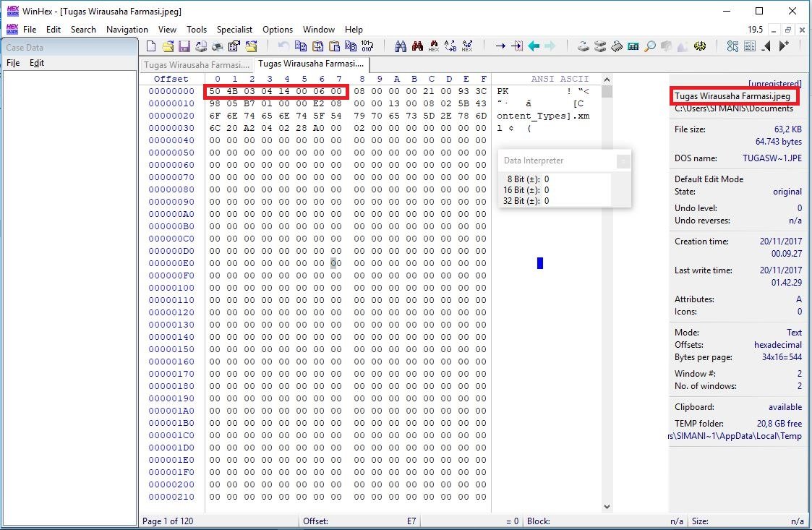Viewport: 812px width, 530px height.
Task: Open the Case Data File menu
Action: (x=13, y=63)
